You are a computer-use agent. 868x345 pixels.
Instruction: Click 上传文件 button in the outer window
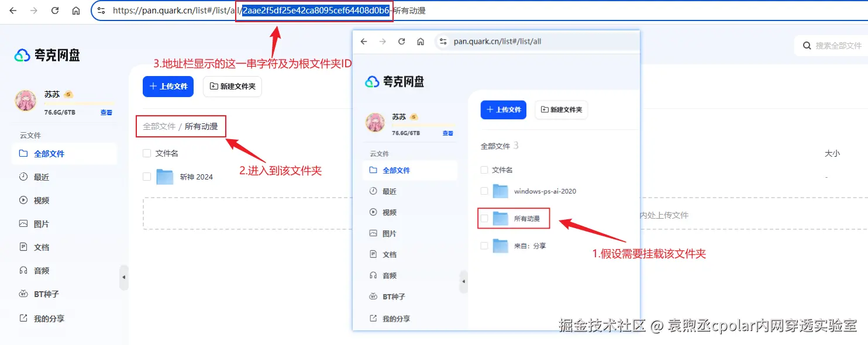[x=168, y=86]
